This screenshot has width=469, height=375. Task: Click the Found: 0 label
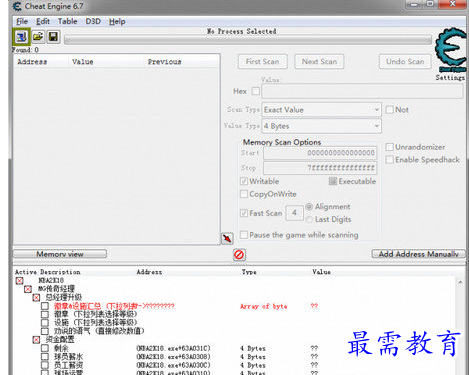click(25, 50)
